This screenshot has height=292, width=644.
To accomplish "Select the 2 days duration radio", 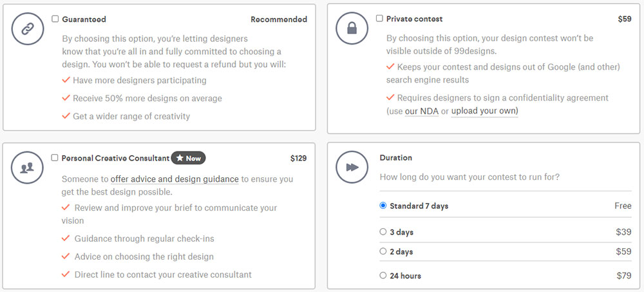I will [383, 251].
